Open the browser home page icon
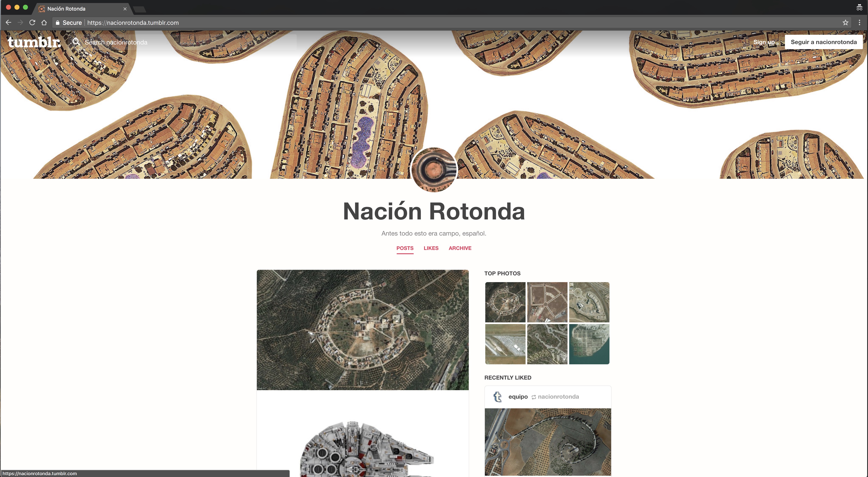 [x=44, y=23]
